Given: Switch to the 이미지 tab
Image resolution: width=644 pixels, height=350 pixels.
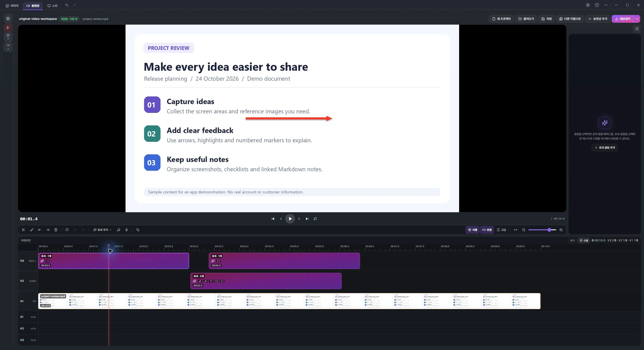Looking at the screenshot, I should tap(12, 6).
